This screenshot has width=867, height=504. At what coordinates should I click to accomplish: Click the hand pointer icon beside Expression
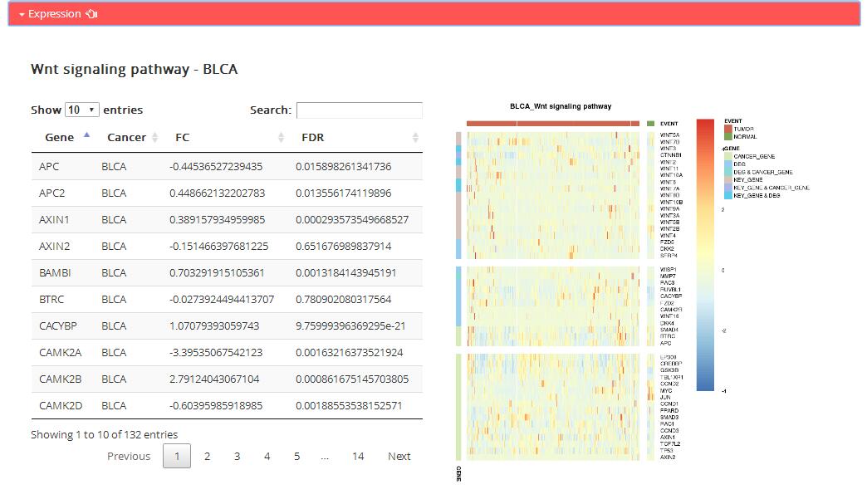91,14
